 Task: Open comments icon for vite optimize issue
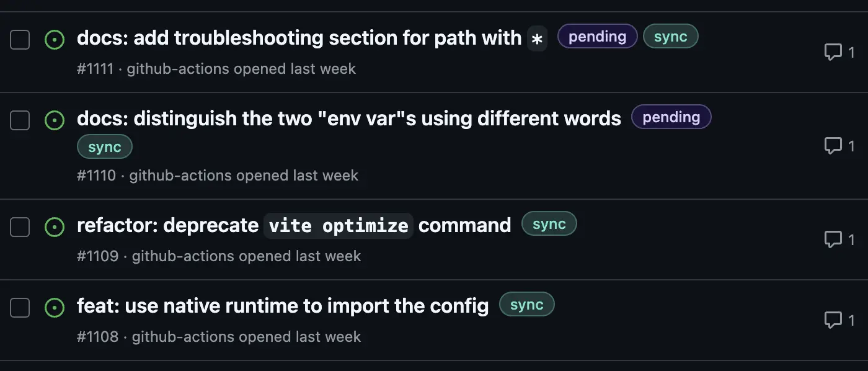tap(833, 239)
